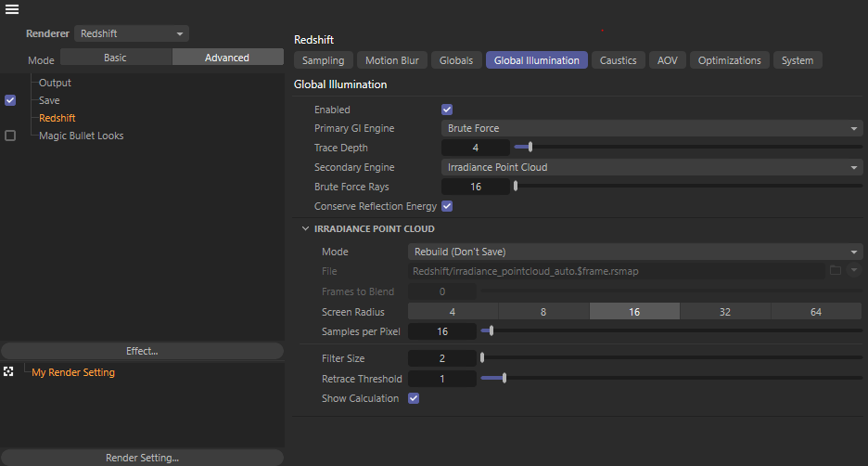Collapse the Irradiance Point Cloud section

305,228
